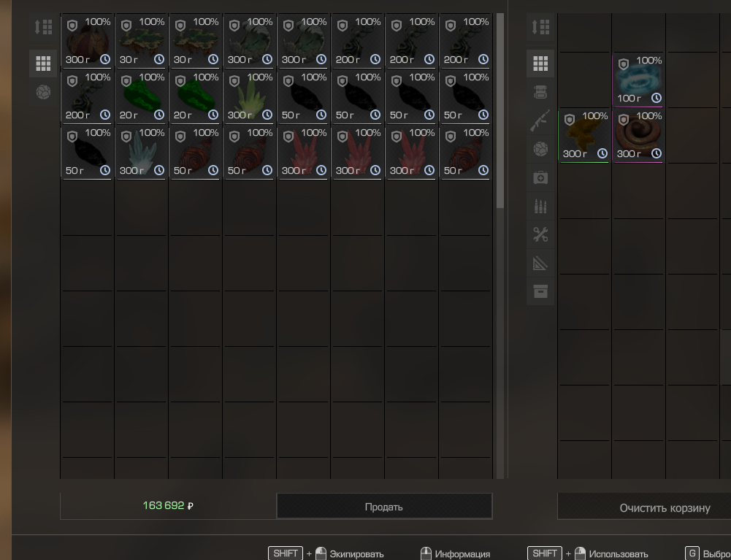Screen dimensions: 731x560
Task: Select the light green spiky 300 г artifact
Action: [250, 97]
